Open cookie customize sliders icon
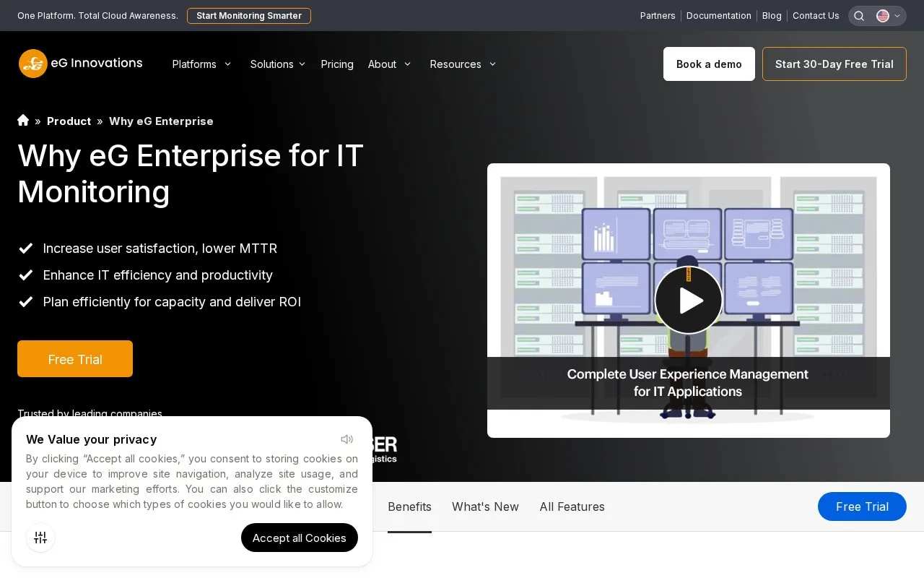The width and height of the screenshot is (924, 578). tap(40, 538)
